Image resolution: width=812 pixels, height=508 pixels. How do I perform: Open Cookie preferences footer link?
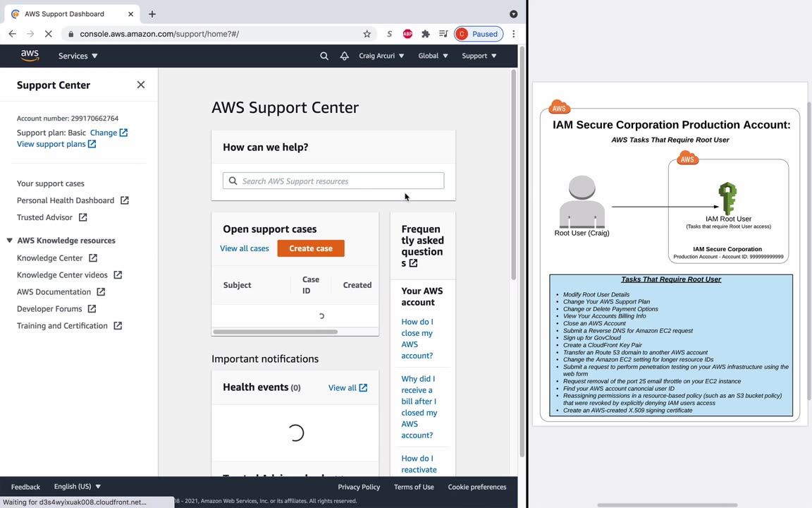point(477,487)
